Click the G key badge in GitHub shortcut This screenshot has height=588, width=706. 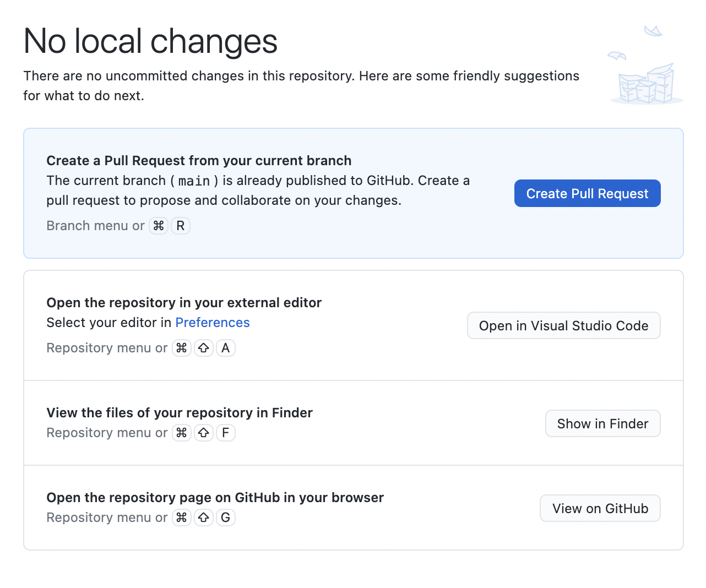pyautogui.click(x=226, y=518)
